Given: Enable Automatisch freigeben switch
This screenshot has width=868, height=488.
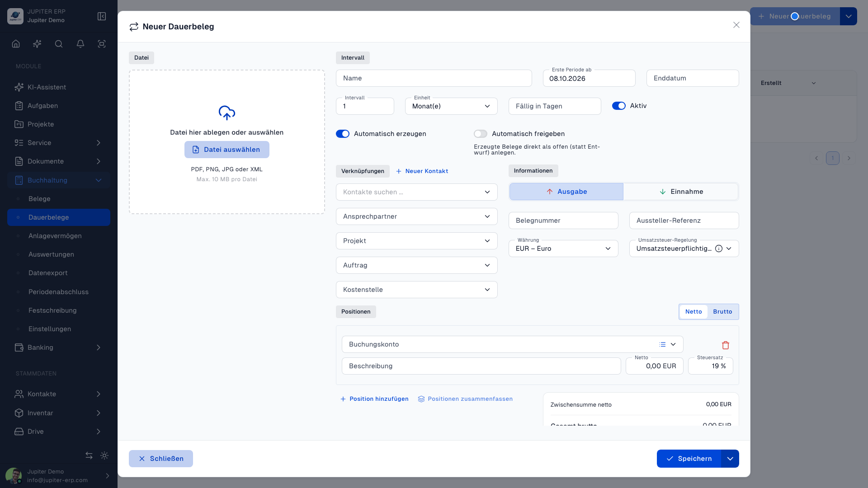Looking at the screenshot, I should [481, 134].
